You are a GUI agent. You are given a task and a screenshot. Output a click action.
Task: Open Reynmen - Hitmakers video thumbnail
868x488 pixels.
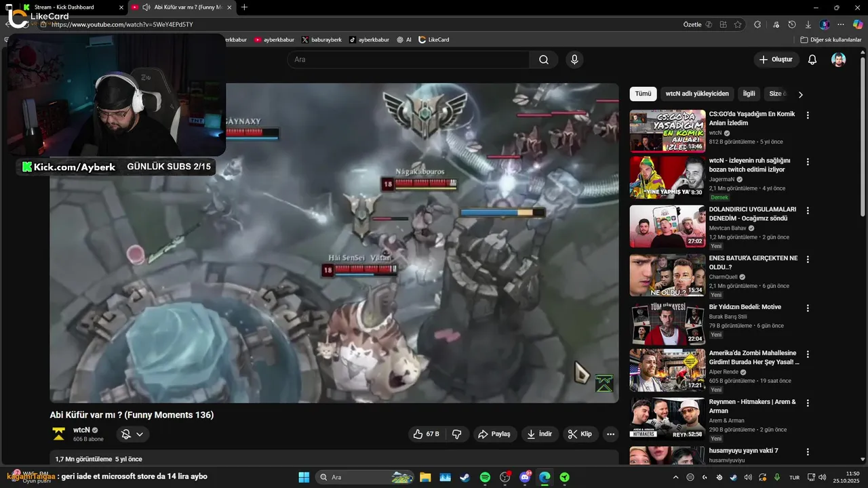pyautogui.click(x=668, y=419)
